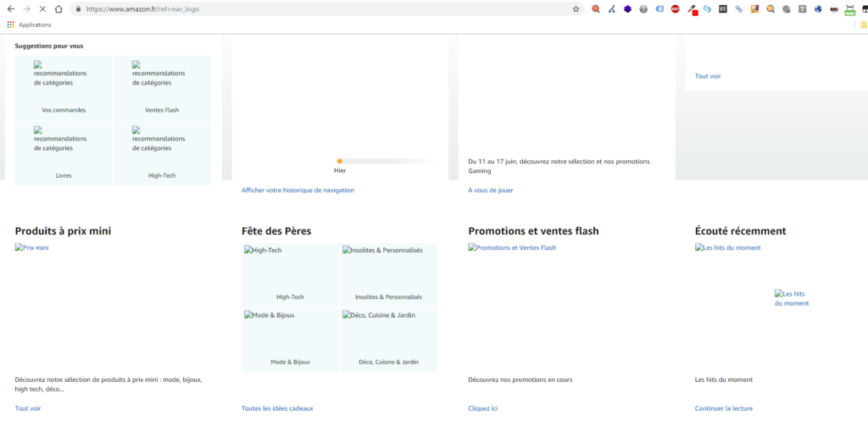The height and width of the screenshot is (421, 868).
Task: Click the bookmark star in address bar
Action: point(576,8)
